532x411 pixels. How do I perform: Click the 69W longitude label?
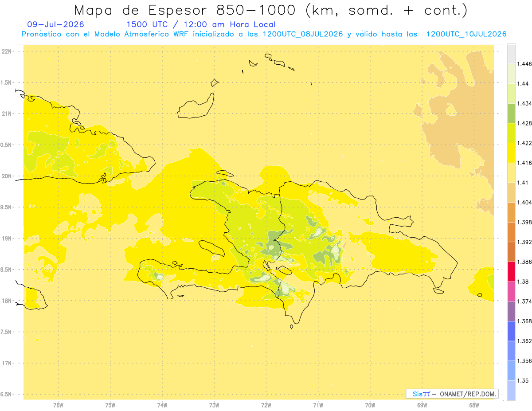(422, 405)
